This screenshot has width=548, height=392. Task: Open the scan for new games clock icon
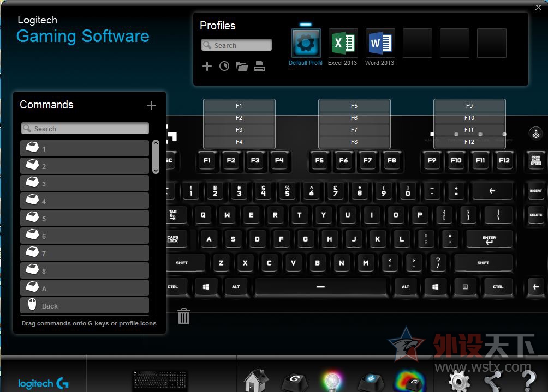pos(224,66)
